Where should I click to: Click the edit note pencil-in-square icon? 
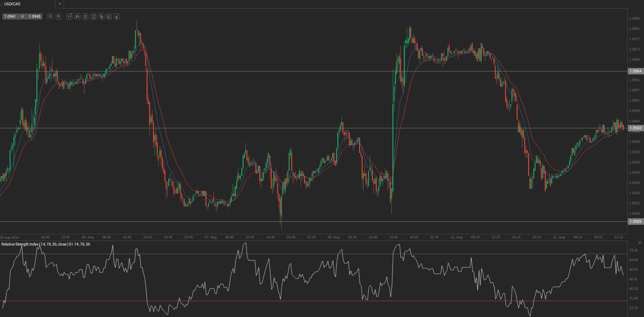109,17
